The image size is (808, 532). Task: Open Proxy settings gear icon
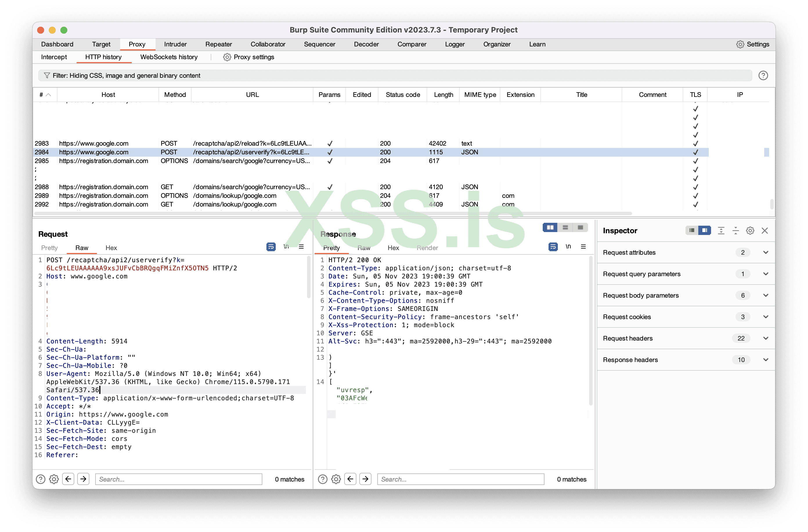click(227, 57)
